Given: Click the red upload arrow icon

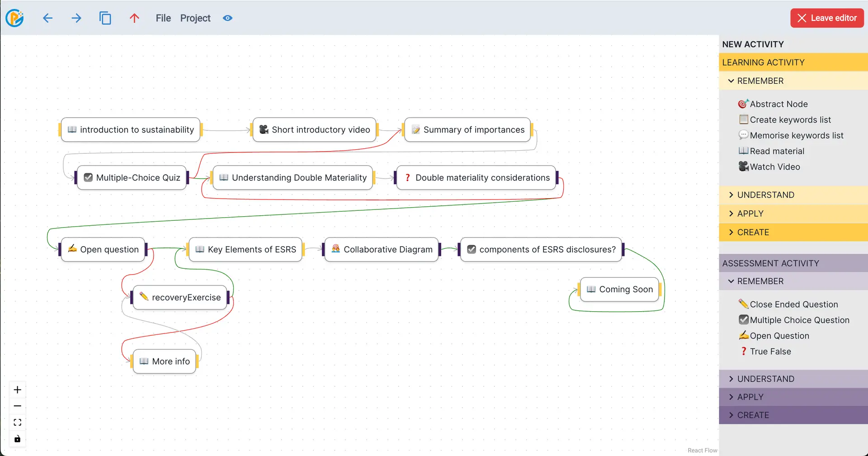Looking at the screenshot, I should [134, 18].
